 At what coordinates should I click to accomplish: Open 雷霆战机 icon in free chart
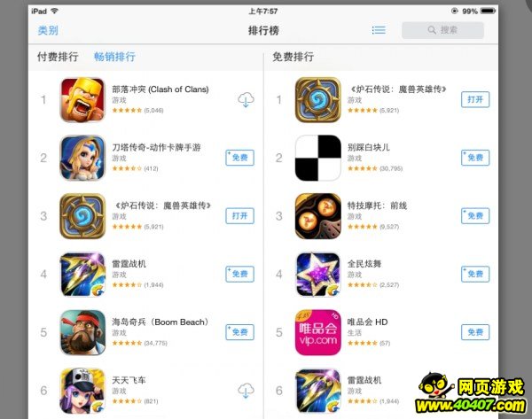click(x=318, y=391)
